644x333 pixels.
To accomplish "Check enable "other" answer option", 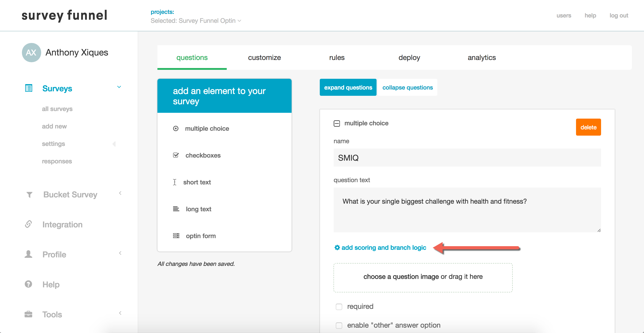I will click(x=339, y=325).
